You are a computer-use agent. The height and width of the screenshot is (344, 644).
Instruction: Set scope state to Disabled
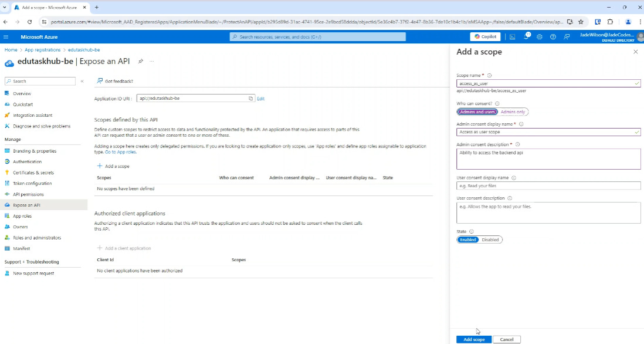(x=490, y=240)
